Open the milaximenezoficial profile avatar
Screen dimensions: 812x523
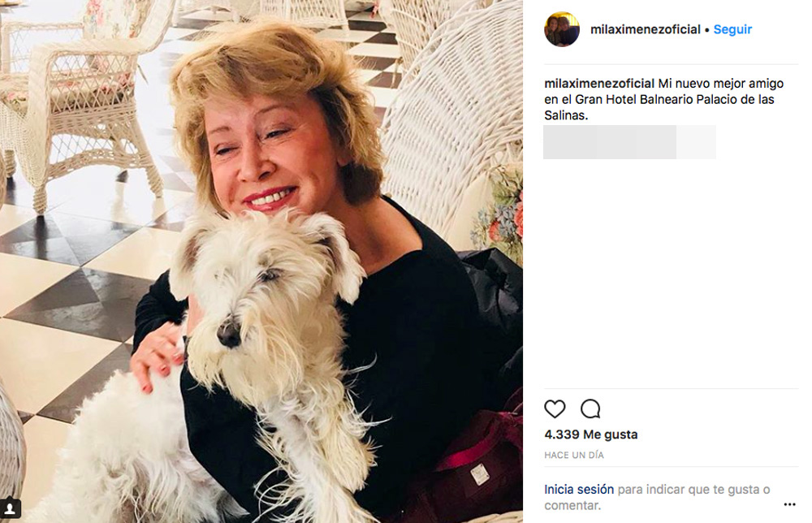pyautogui.click(x=562, y=29)
